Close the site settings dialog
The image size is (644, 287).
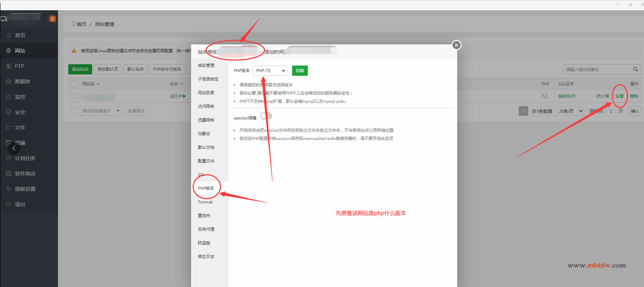pyautogui.click(x=456, y=45)
